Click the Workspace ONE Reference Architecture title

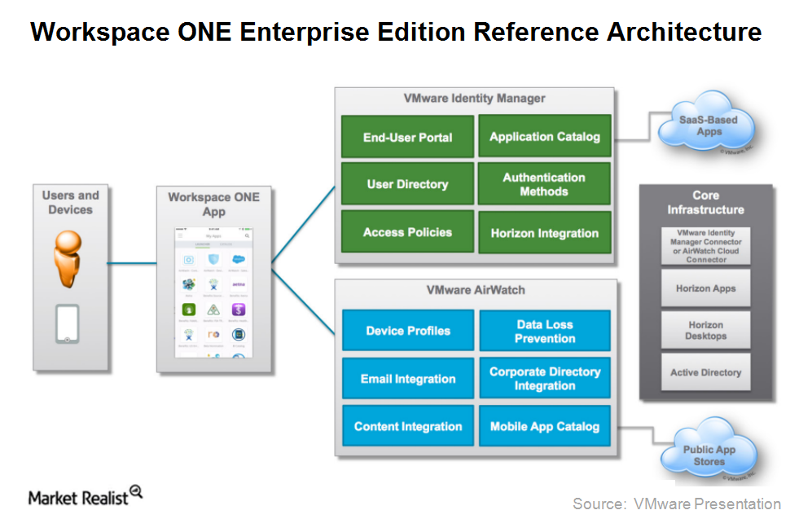pos(396,32)
